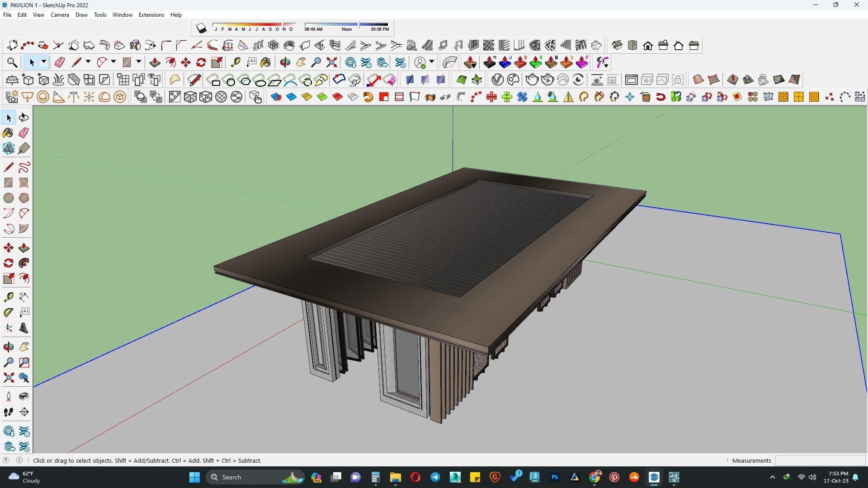Click V-Ray interactive render teapot icon
This screenshot has height=488, width=868.
[x=547, y=80]
